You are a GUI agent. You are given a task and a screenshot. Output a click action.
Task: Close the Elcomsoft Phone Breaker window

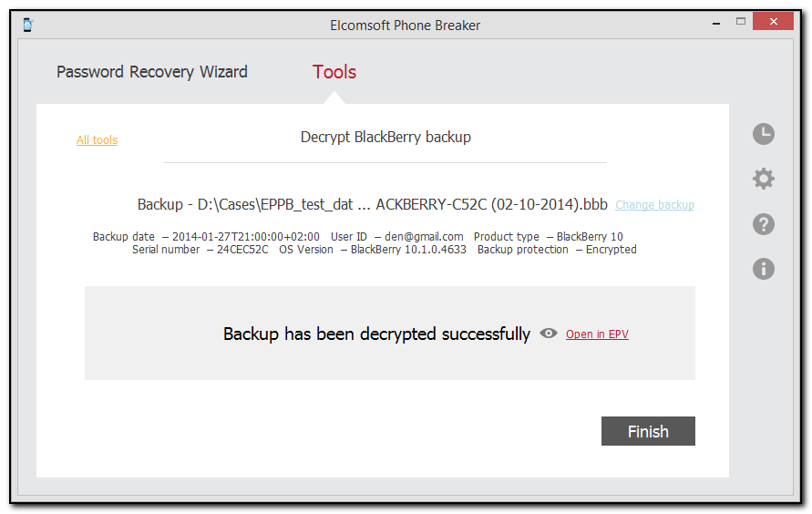[773, 21]
